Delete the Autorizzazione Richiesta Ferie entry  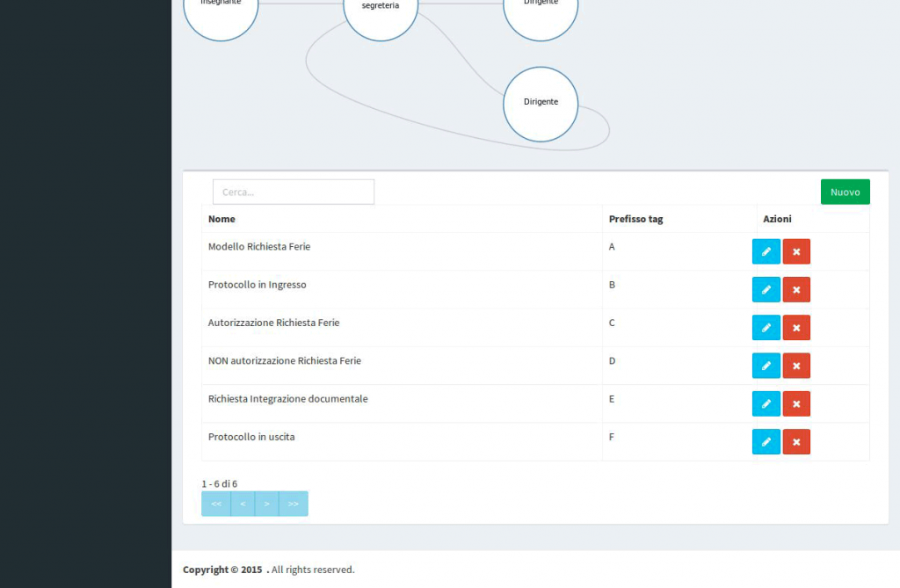[796, 327]
